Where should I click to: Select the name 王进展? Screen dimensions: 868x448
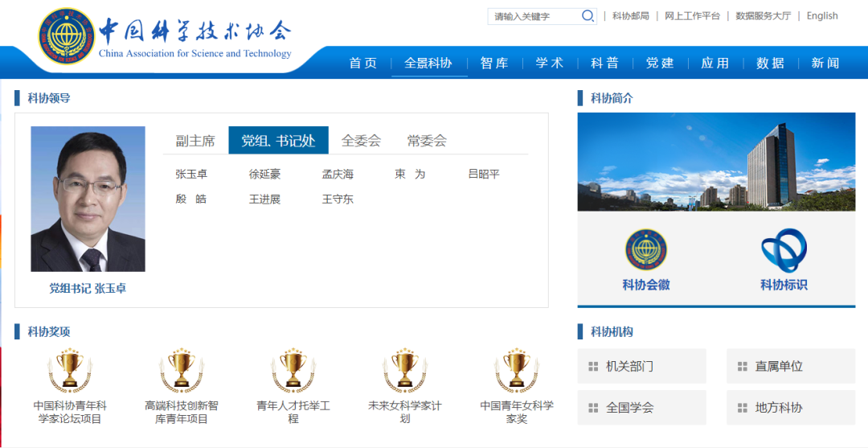(x=265, y=199)
